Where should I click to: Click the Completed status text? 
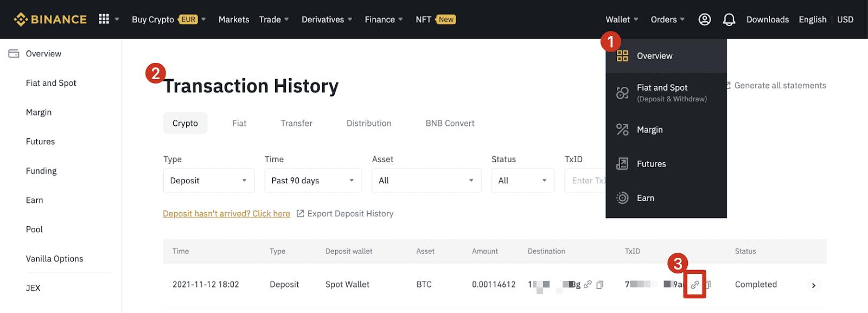[756, 284]
